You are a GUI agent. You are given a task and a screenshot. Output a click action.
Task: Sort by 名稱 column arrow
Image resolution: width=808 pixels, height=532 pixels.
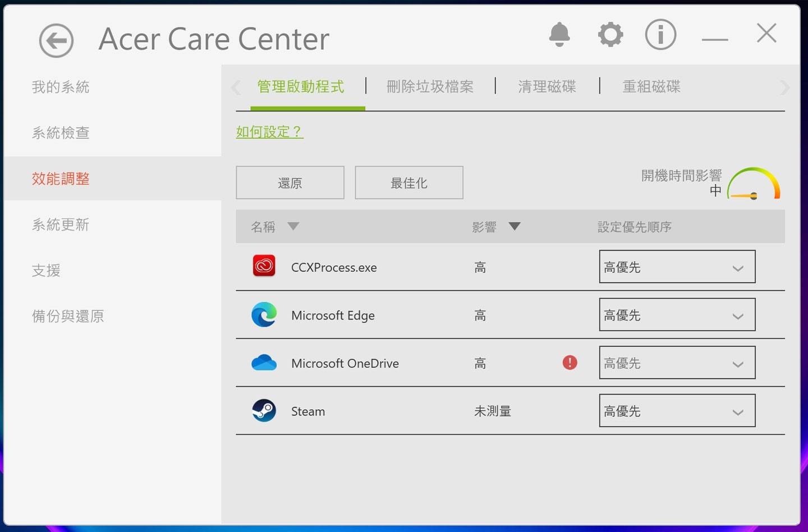(x=293, y=226)
